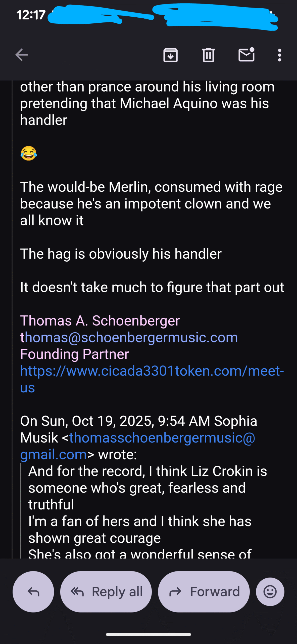Tap the reply arrow button

point(33,592)
